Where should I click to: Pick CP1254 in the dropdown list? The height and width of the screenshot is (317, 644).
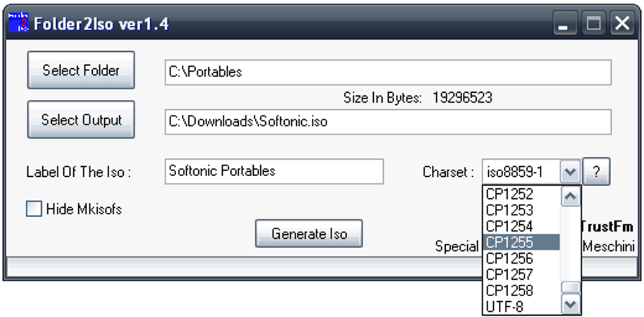(x=521, y=226)
